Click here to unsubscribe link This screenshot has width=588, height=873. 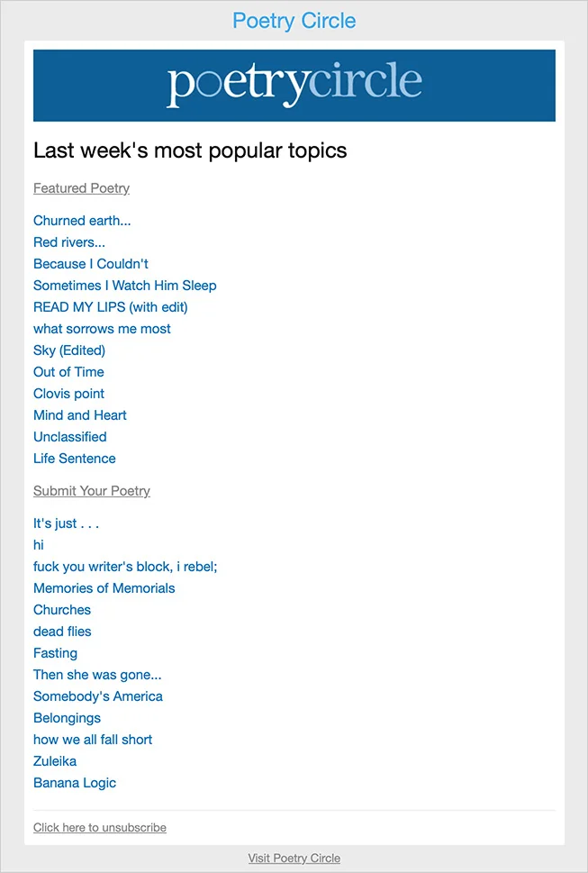pos(99,827)
